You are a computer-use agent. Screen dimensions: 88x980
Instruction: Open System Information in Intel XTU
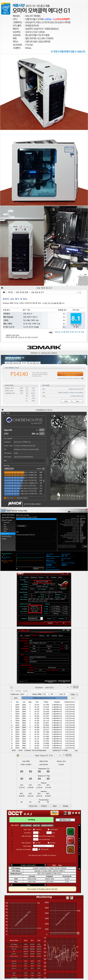point(8,515)
